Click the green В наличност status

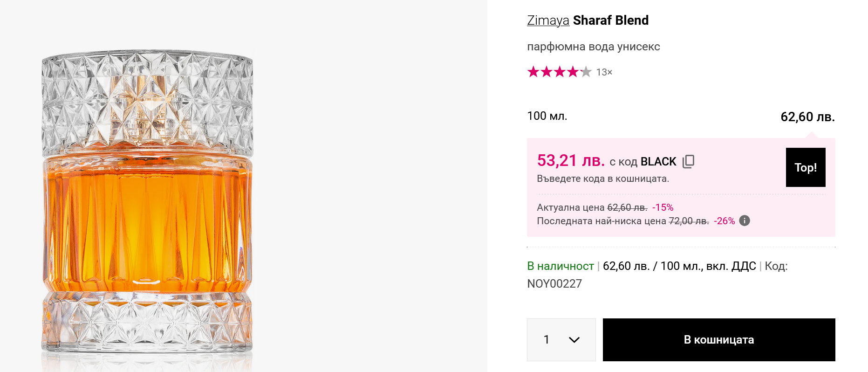click(x=560, y=266)
